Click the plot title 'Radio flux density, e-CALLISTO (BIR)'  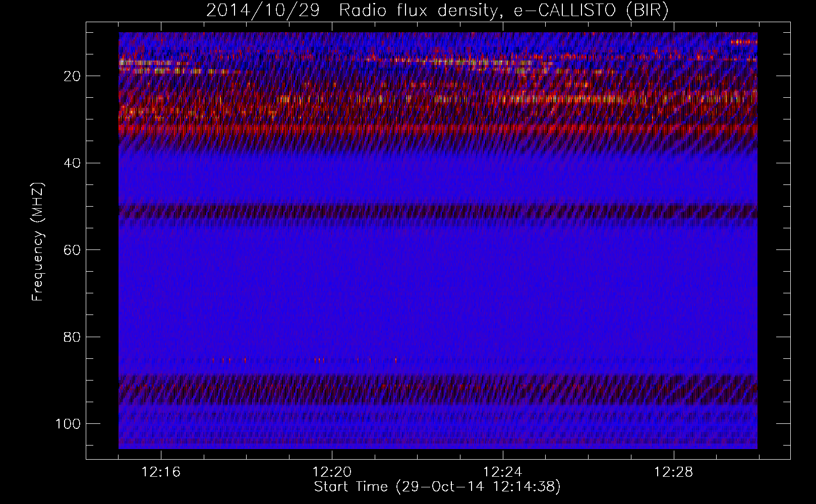tap(504, 11)
